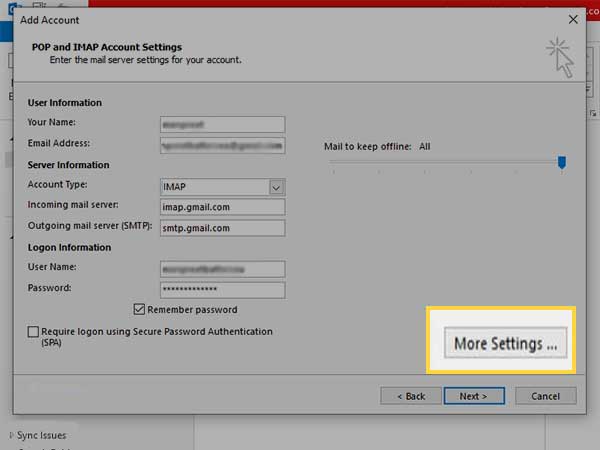The height and width of the screenshot is (450, 600).
Task: Click the Your Name input field
Action: click(x=222, y=125)
